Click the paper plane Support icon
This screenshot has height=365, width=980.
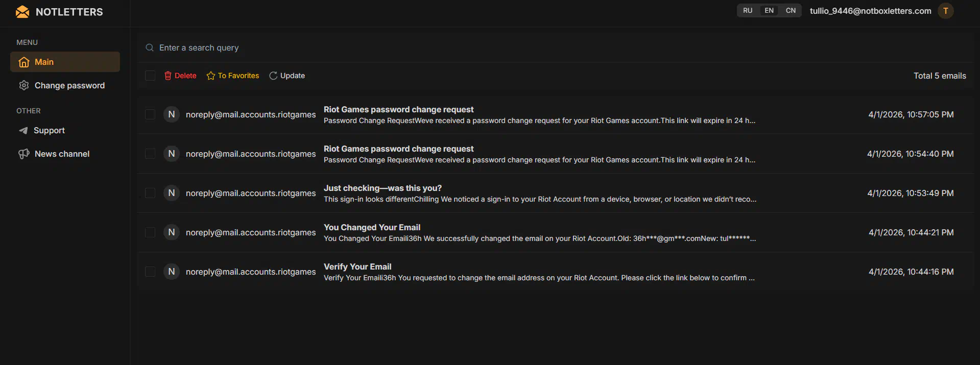(x=23, y=131)
